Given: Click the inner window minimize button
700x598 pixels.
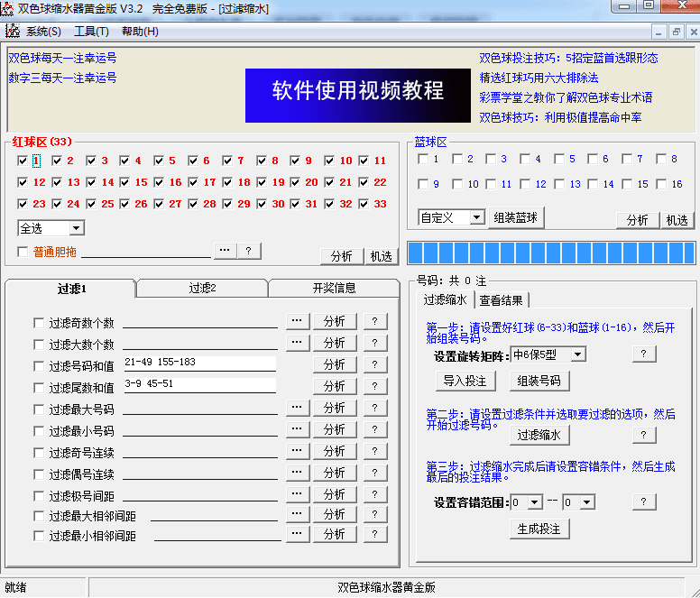Looking at the screenshot, I should (x=659, y=32).
